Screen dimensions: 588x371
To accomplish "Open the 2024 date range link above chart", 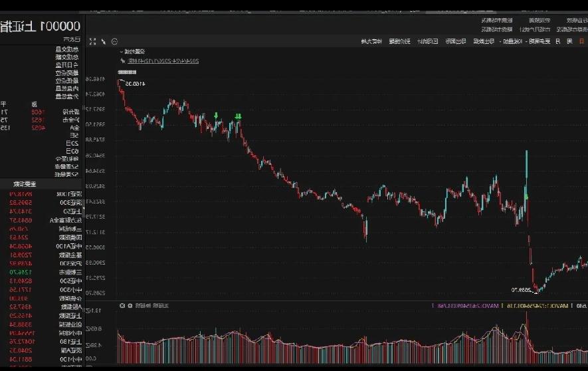I will [x=163, y=61].
